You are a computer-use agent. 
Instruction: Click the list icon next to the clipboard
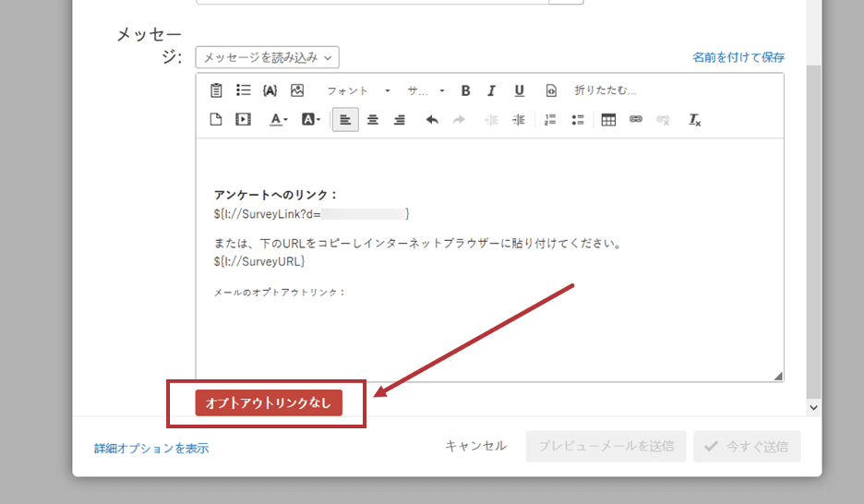[243, 90]
